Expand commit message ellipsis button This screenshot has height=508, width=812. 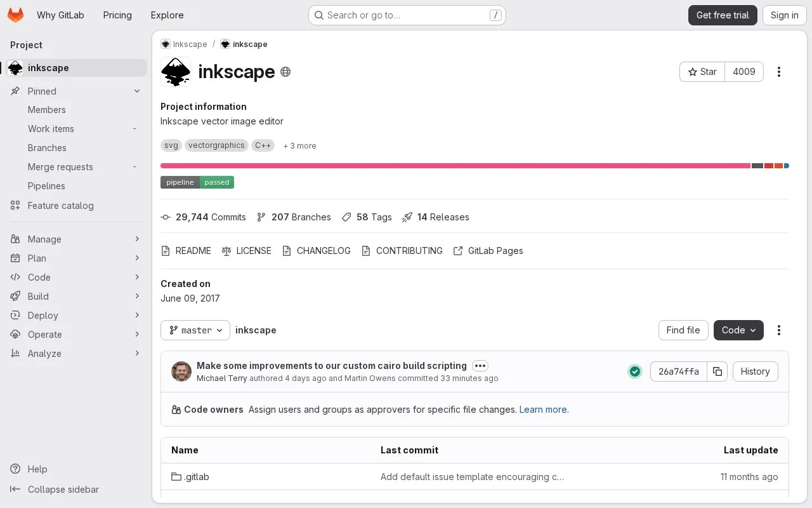(480, 366)
